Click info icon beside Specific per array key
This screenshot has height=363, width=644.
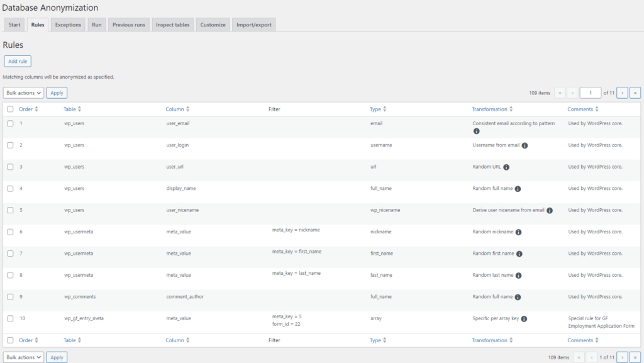[x=524, y=319]
